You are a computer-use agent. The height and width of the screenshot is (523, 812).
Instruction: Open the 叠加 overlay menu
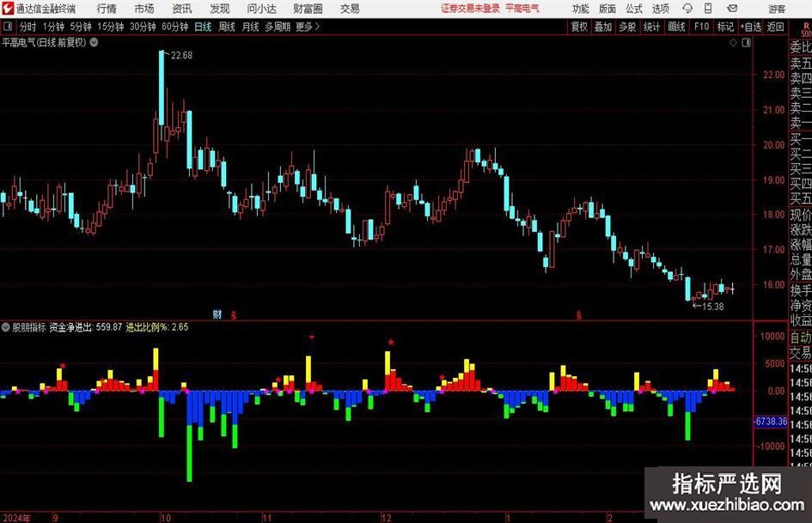coord(603,27)
